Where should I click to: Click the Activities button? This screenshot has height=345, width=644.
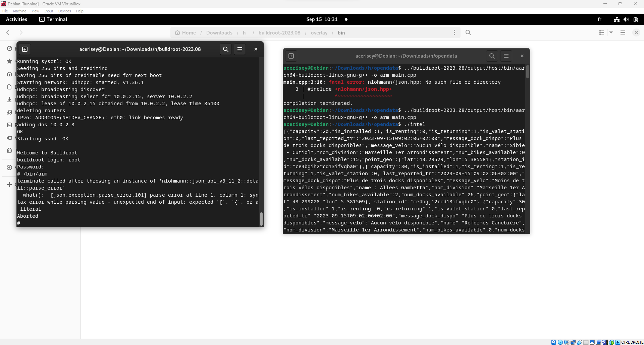pos(16,19)
